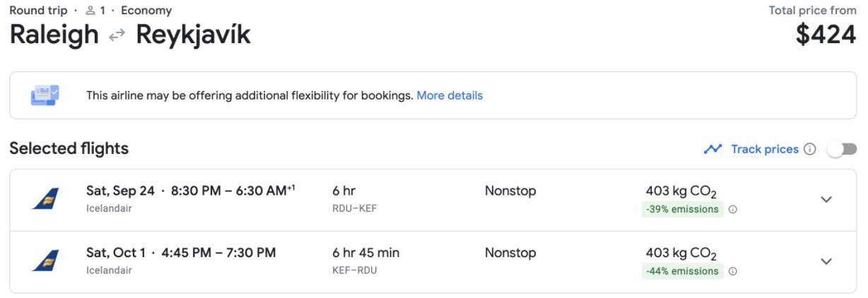Viewport: 868px width, 298px height.
Task: Click the Selected flights heading
Action: point(69,148)
